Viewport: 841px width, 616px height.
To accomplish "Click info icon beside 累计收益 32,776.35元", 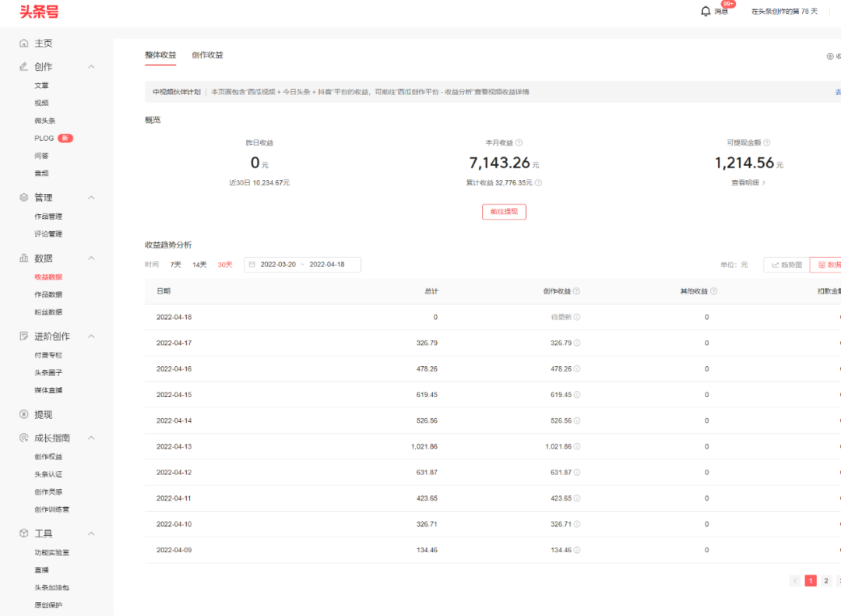I will pos(539,183).
